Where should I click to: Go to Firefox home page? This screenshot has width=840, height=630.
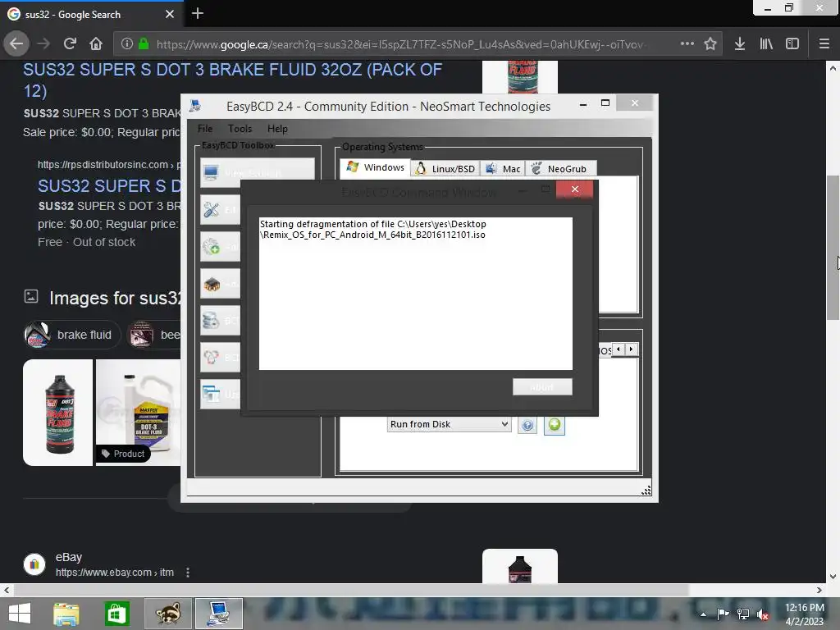[x=96, y=44]
